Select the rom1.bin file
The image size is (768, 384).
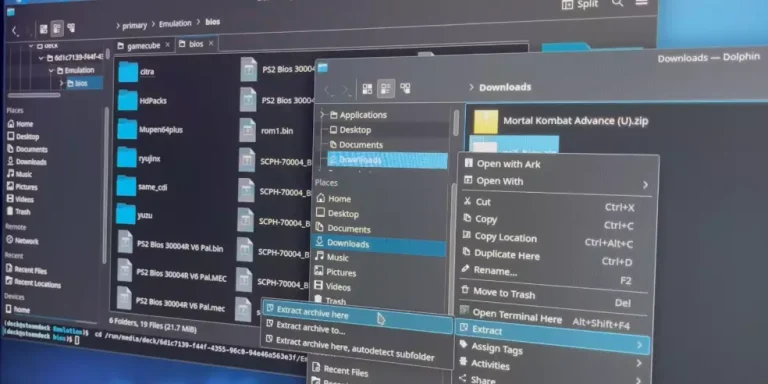click(266, 131)
